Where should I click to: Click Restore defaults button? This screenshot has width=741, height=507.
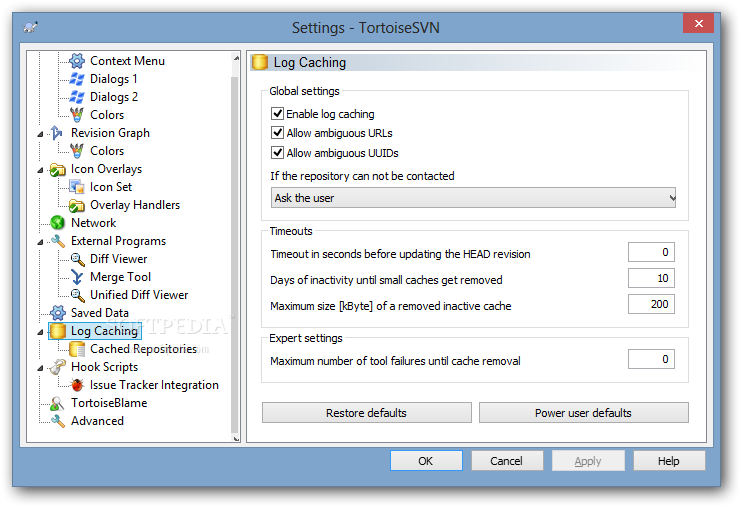[x=367, y=412]
